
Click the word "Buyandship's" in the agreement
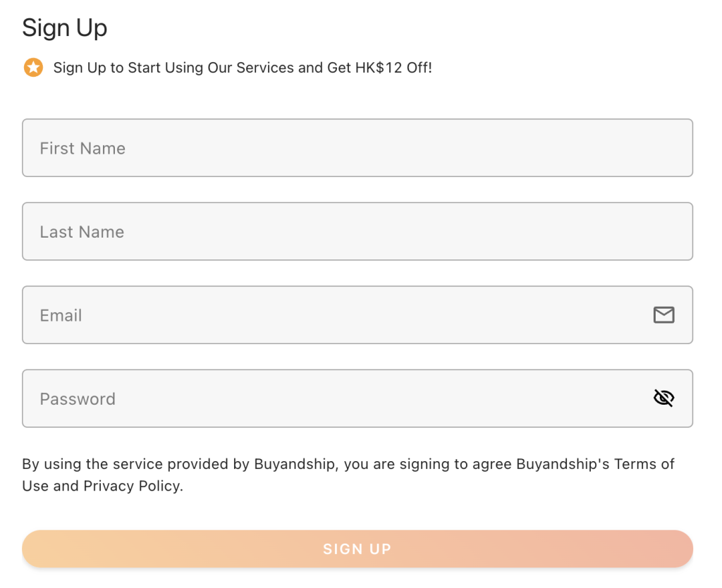tap(563, 464)
